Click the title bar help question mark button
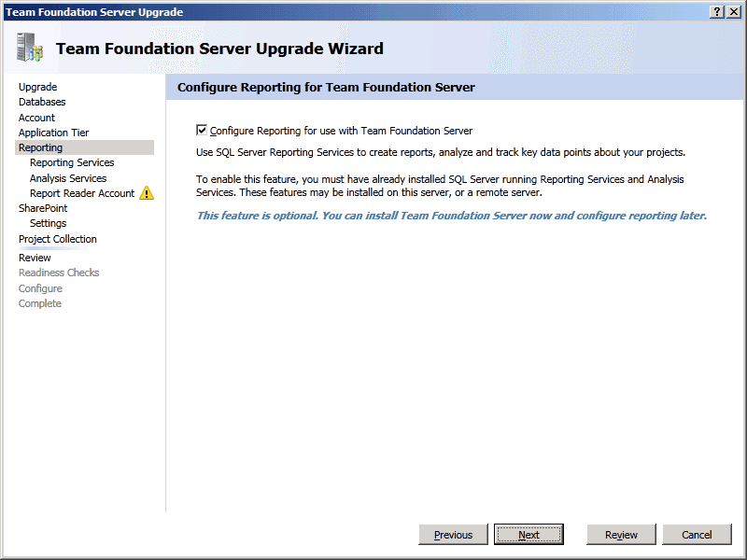747x560 pixels. tap(717, 12)
